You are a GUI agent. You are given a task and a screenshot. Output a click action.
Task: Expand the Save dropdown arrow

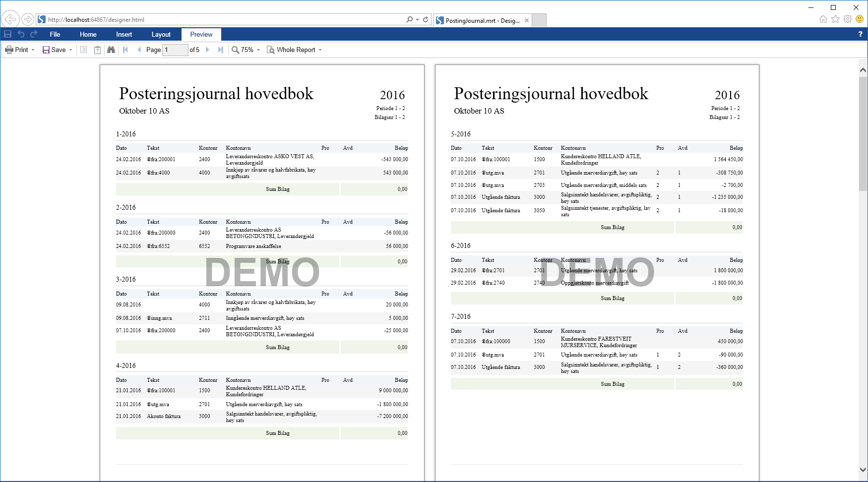pyautogui.click(x=71, y=50)
